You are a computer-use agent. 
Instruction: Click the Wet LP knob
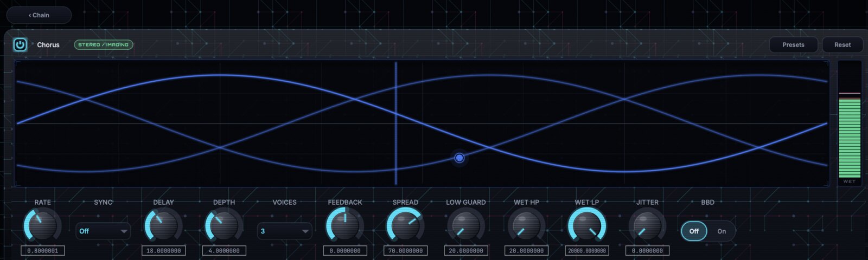click(586, 225)
